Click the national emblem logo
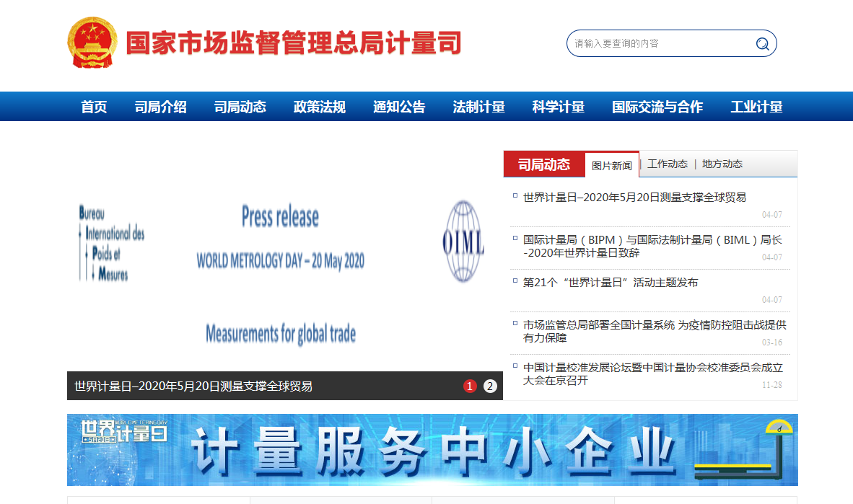The height and width of the screenshot is (504, 853). click(91, 43)
